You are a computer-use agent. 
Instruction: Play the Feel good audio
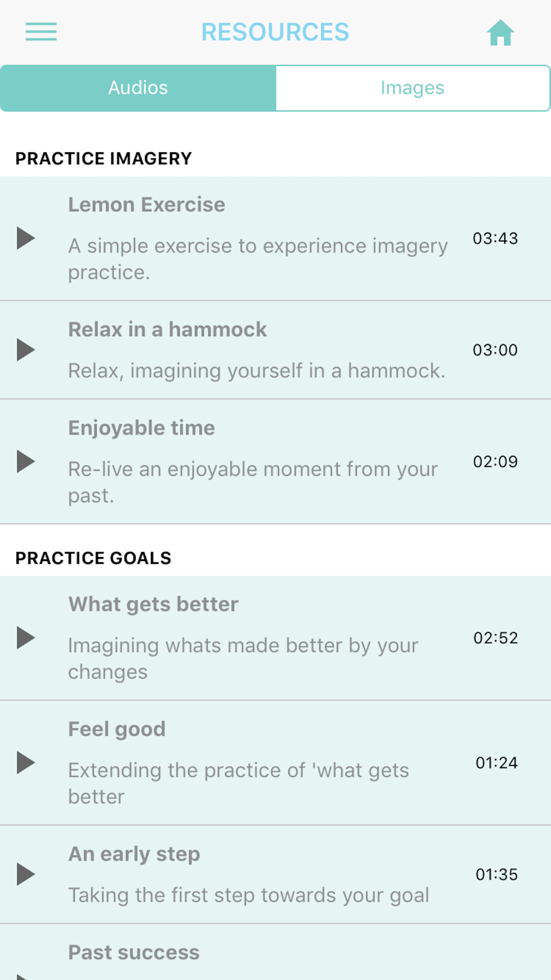pos(26,763)
